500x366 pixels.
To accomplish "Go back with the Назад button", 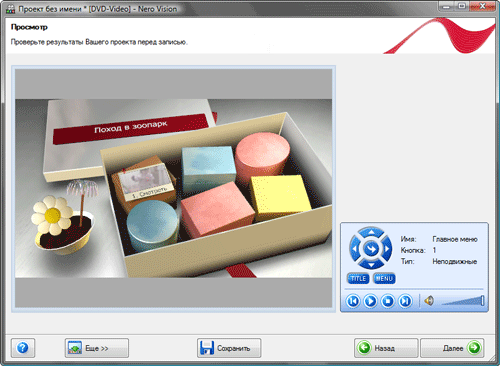I will (x=386, y=348).
